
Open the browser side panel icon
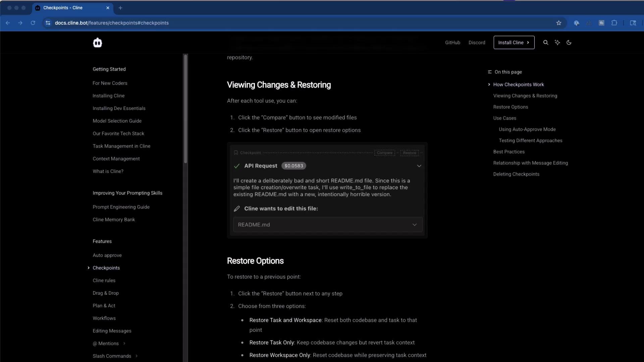pos(633,23)
